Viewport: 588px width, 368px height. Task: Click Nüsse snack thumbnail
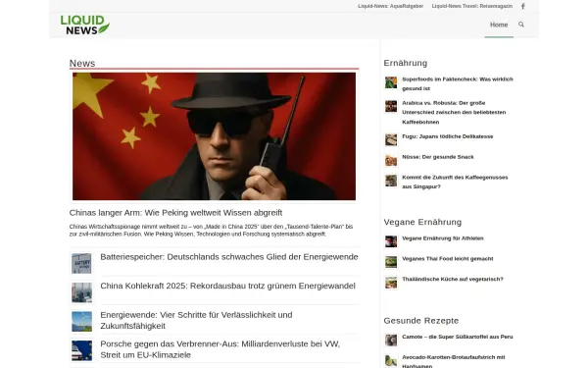click(391, 160)
